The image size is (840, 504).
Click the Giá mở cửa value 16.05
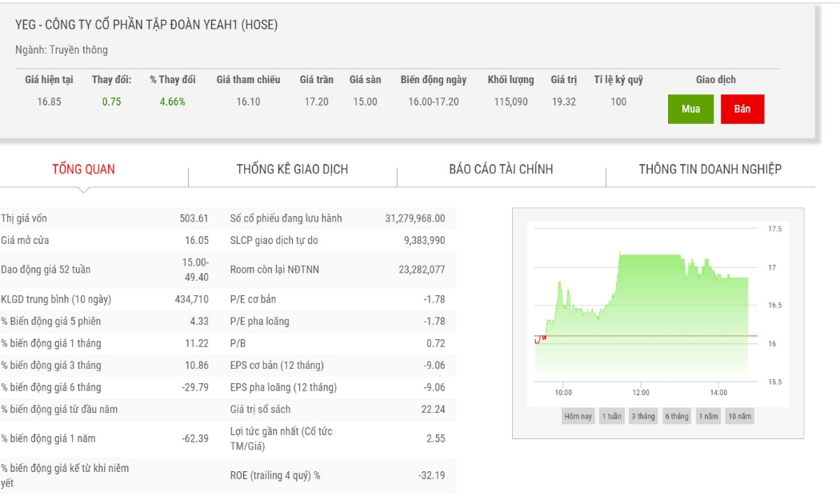click(x=197, y=241)
